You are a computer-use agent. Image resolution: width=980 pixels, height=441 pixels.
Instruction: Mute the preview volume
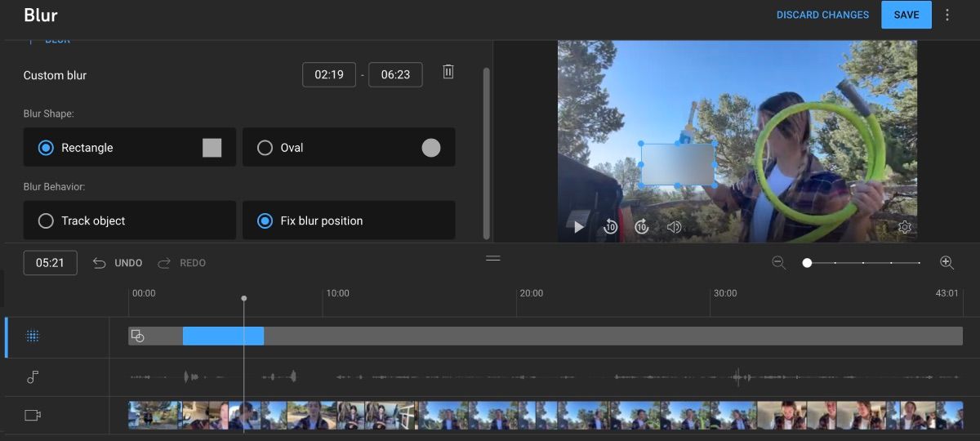tap(674, 227)
